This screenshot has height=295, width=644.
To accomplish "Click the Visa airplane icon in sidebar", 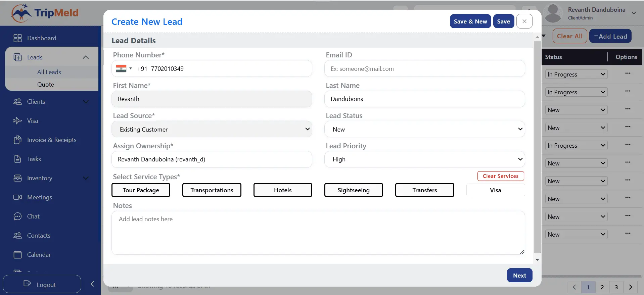I will pyautogui.click(x=17, y=121).
